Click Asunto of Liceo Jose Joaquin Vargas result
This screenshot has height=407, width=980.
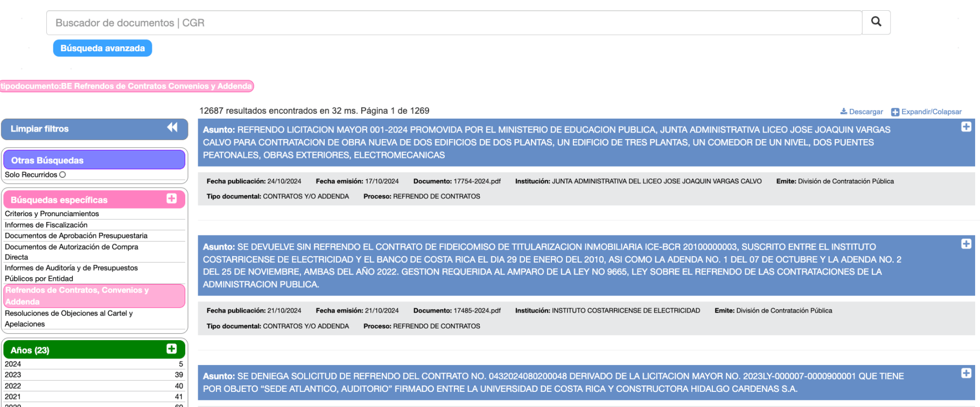click(x=547, y=142)
